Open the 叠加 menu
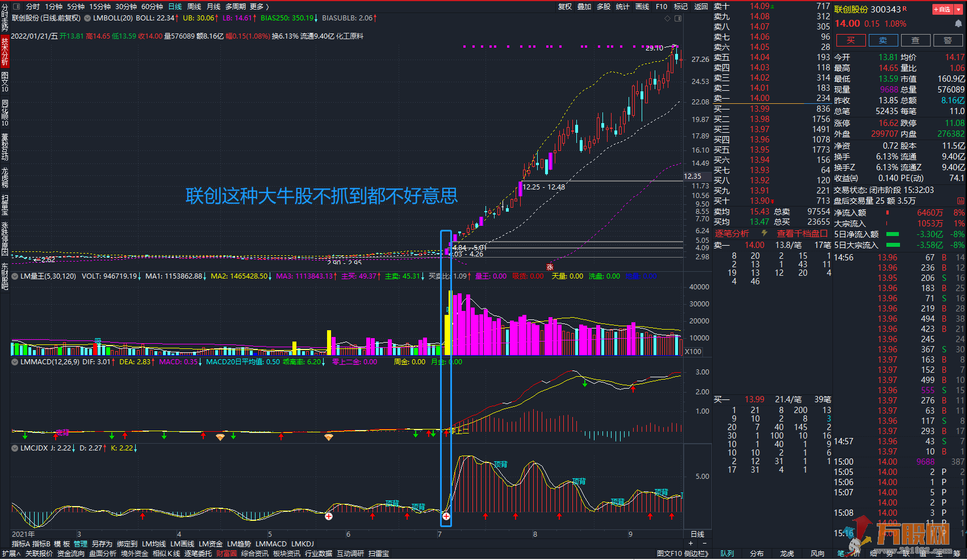967x560 pixels. click(584, 7)
